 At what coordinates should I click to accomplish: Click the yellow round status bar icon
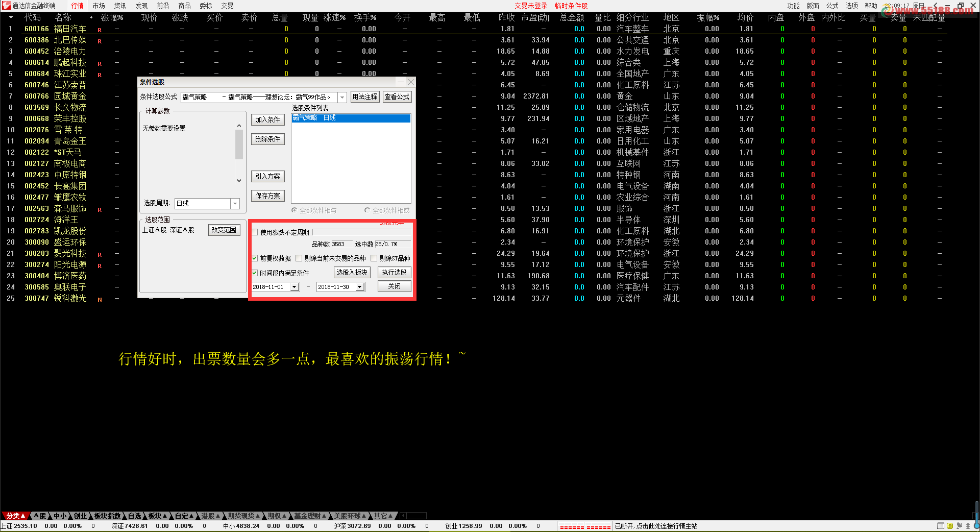(x=950, y=526)
